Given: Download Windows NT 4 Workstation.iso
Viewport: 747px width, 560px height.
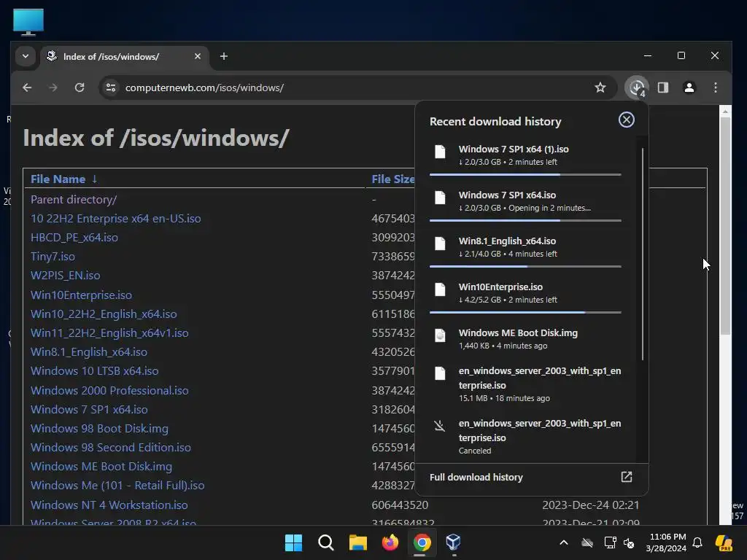Looking at the screenshot, I should (x=109, y=505).
